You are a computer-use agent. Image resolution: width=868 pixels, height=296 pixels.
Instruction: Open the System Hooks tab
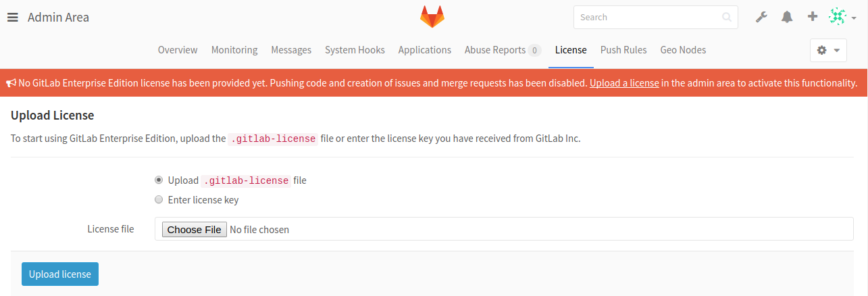click(355, 50)
